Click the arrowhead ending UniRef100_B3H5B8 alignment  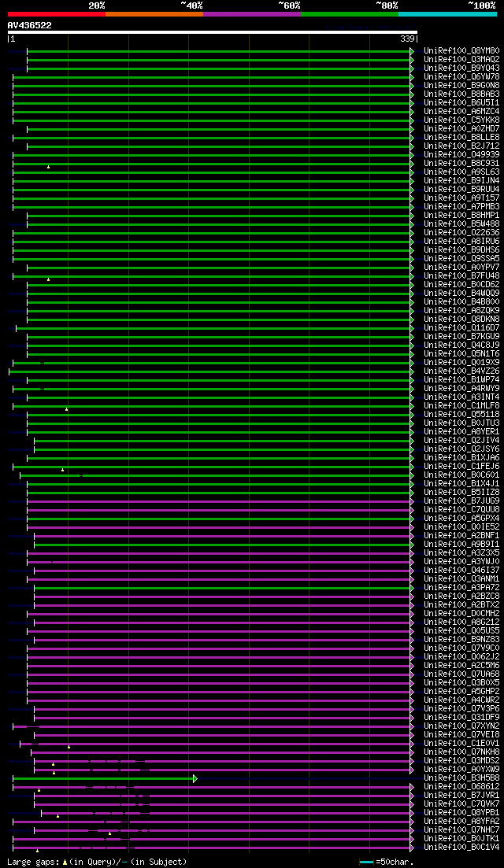pyautogui.click(x=195, y=778)
